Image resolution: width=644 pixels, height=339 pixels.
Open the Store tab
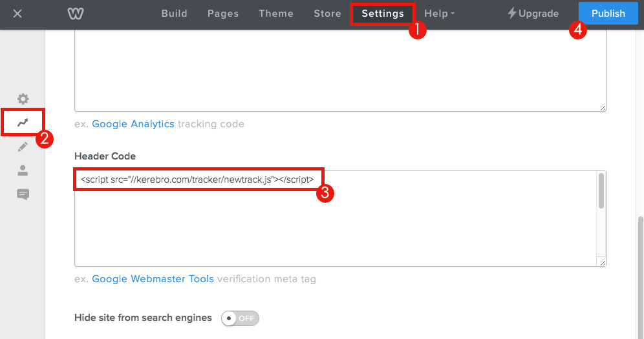pyautogui.click(x=327, y=14)
